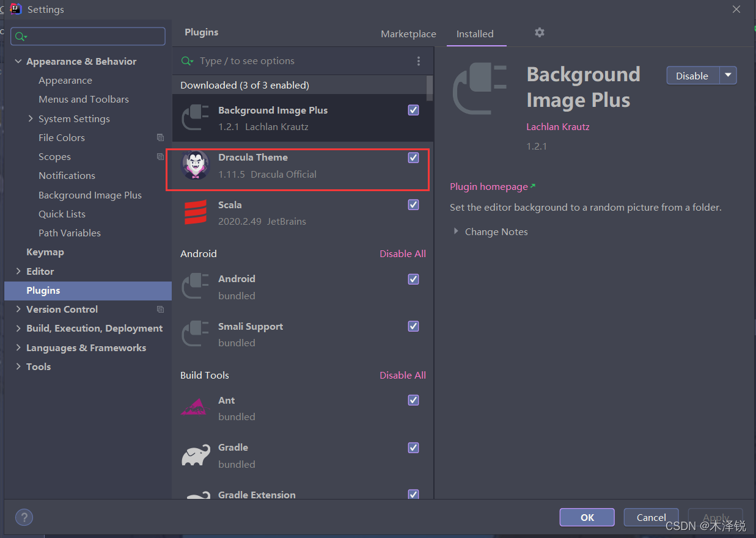Expand the Editor settings node
The image size is (756, 538).
pyautogui.click(x=18, y=271)
